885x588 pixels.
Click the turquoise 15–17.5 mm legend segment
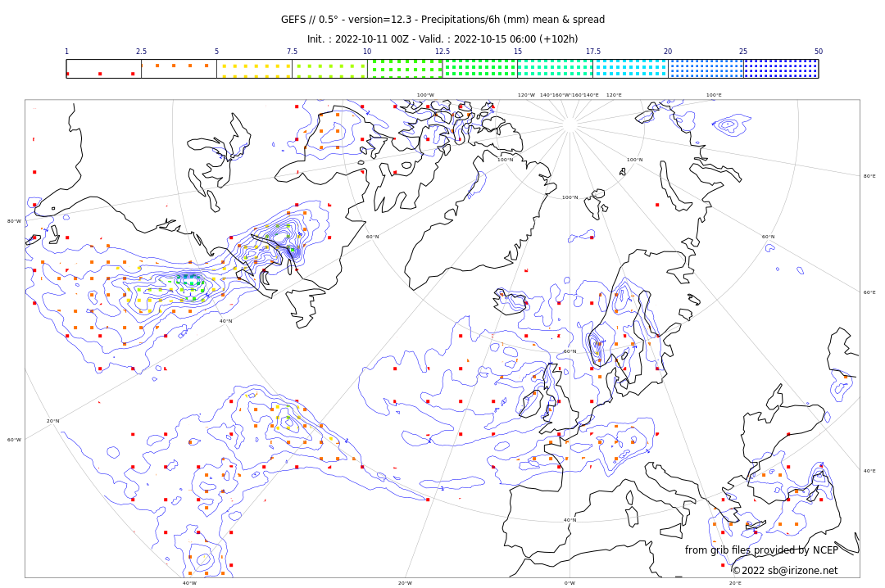pyautogui.click(x=556, y=69)
